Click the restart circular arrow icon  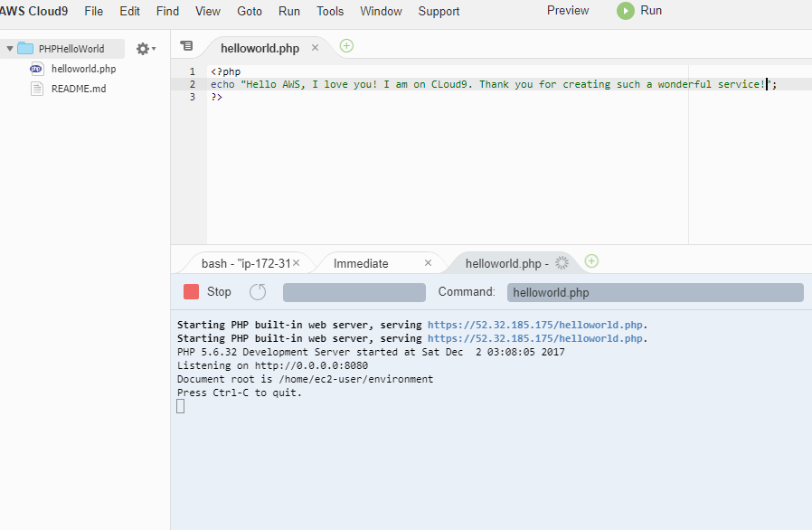click(x=258, y=292)
